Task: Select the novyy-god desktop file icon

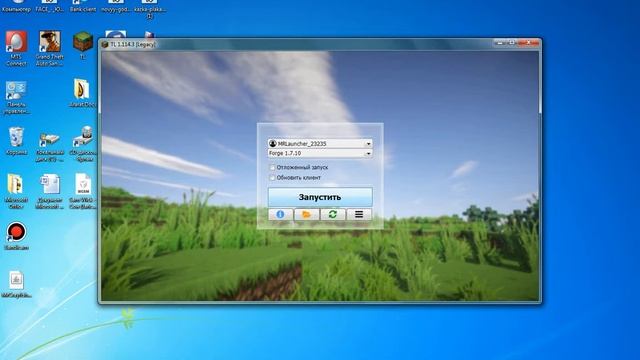Action: (x=116, y=6)
